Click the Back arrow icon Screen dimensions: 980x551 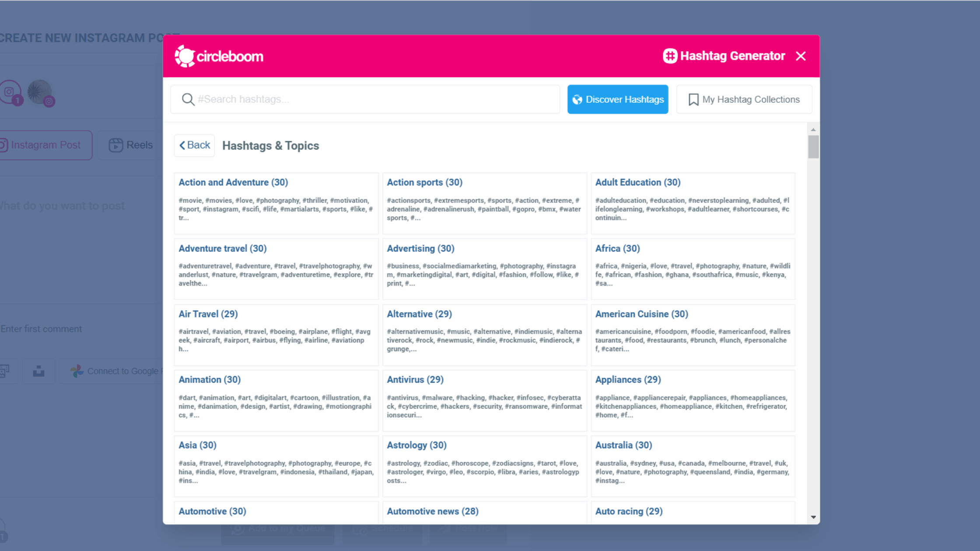click(x=182, y=145)
